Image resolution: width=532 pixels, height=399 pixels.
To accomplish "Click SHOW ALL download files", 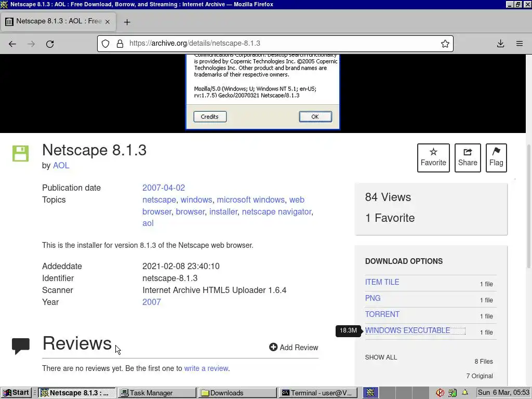I will [381, 357].
